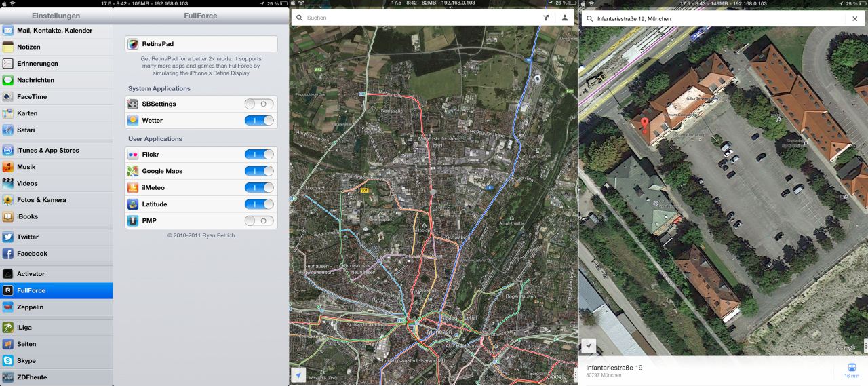Tap locate-me arrow on Munich overview map
The height and width of the screenshot is (386, 868).
point(298,374)
